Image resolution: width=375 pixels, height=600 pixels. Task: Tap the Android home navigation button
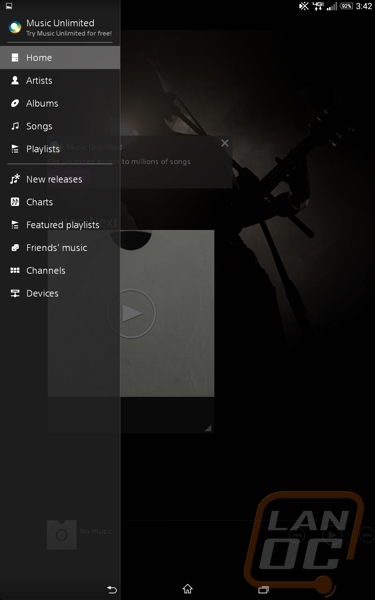(188, 589)
